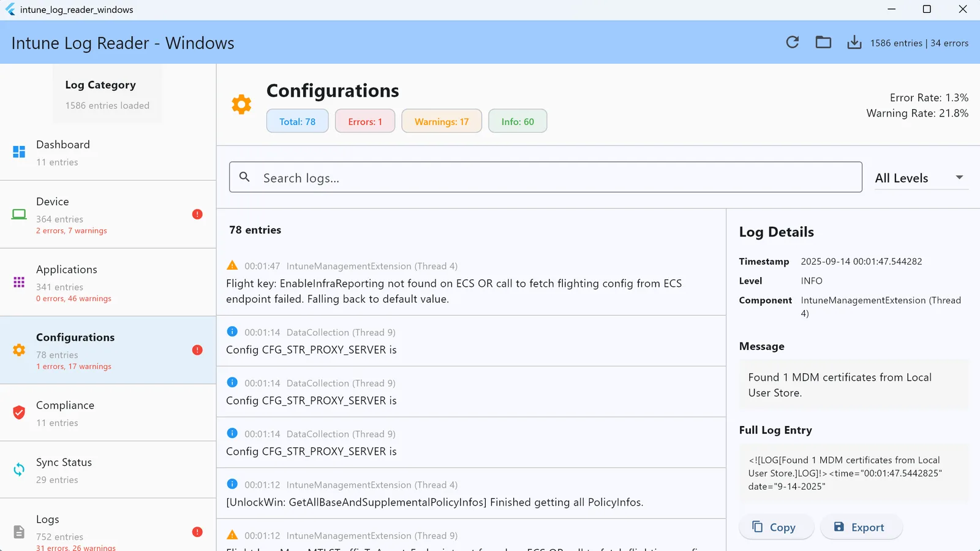980x551 pixels.
Task: Click the Warning Rate: 21.8% label
Action: (x=918, y=113)
